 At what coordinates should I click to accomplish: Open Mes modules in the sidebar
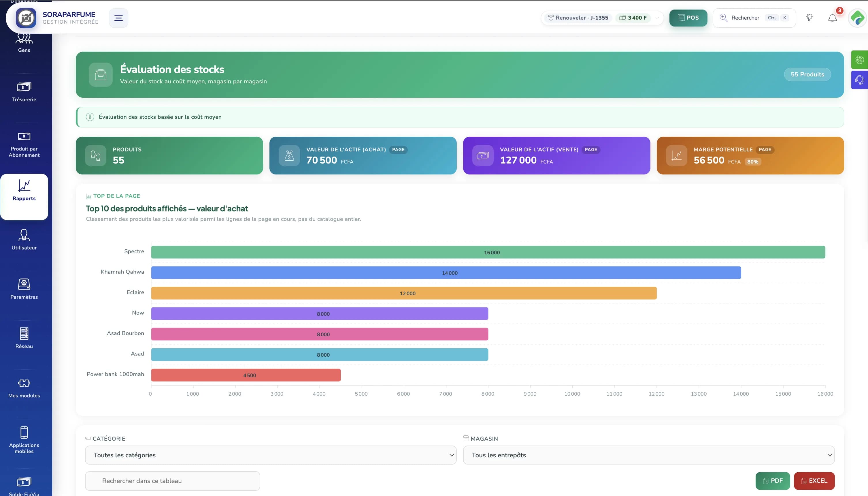(x=24, y=388)
